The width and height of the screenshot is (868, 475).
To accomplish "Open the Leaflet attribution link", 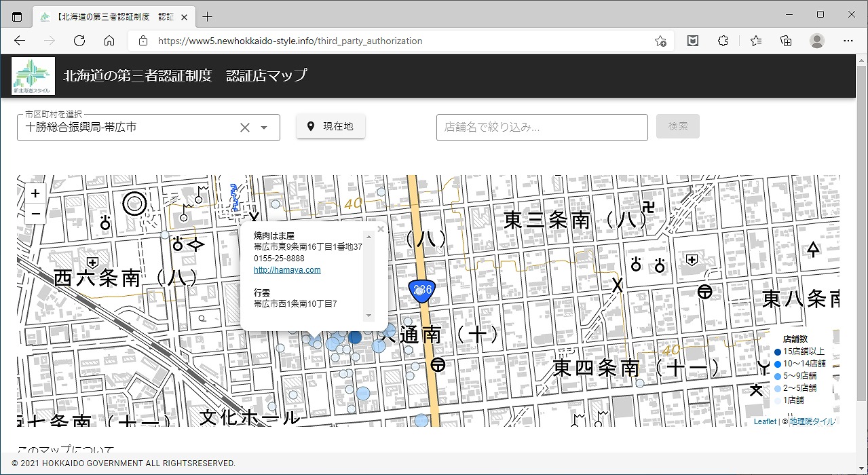I will pos(764,421).
